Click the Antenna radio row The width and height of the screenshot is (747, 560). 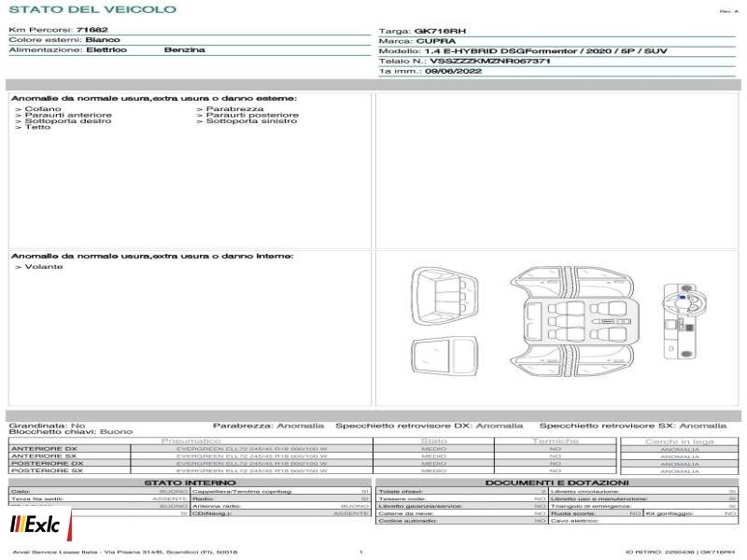pos(281,506)
